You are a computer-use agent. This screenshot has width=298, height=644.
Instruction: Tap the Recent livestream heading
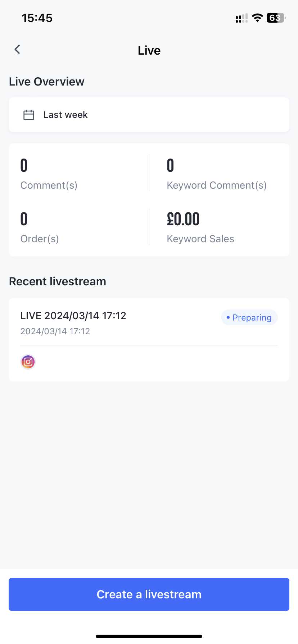pos(58,281)
